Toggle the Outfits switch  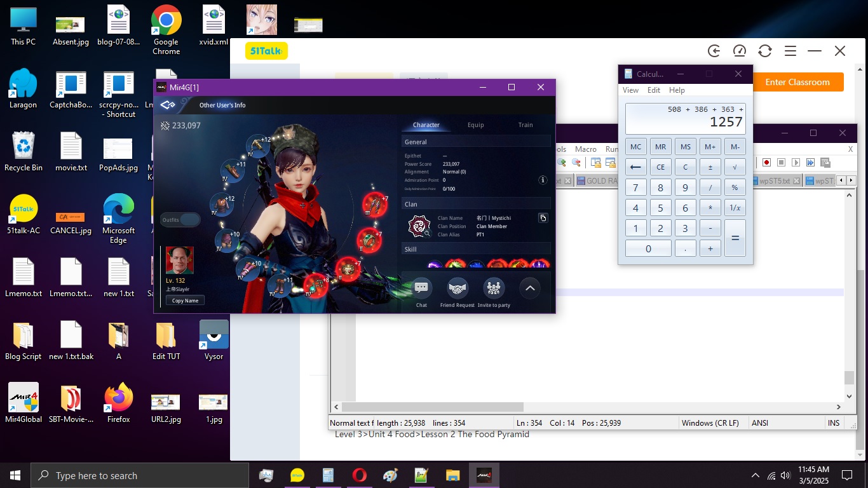[x=180, y=220]
